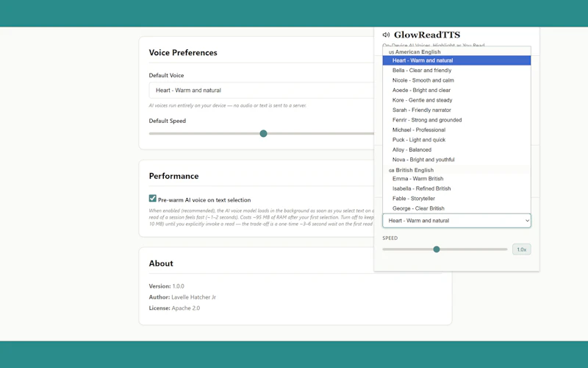Click the 1.0x speed value badge

(522, 250)
